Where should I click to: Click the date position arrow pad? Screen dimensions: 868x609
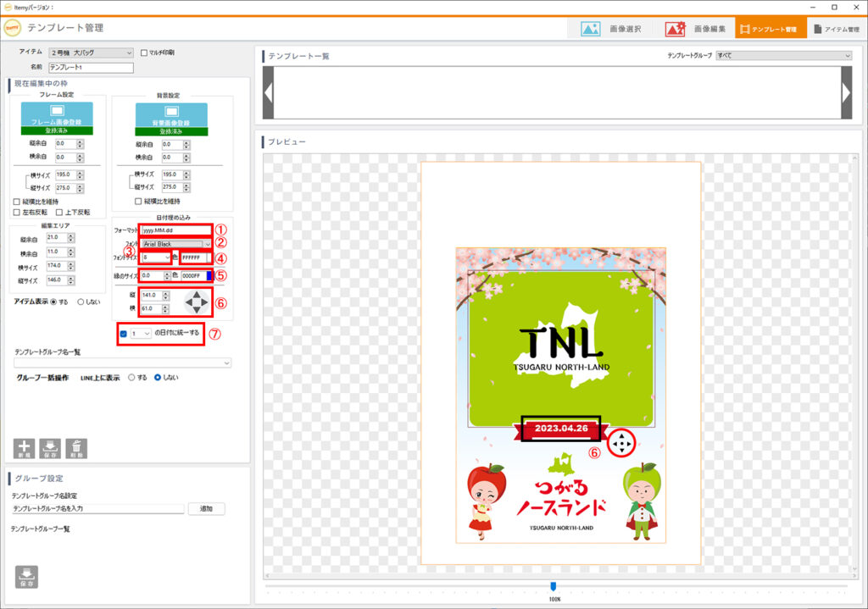tap(197, 302)
